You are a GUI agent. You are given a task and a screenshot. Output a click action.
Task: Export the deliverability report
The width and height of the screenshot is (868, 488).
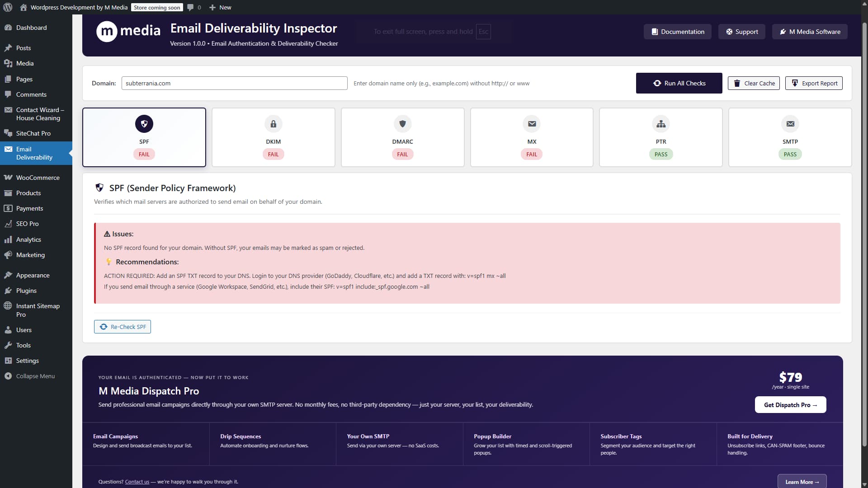point(813,83)
